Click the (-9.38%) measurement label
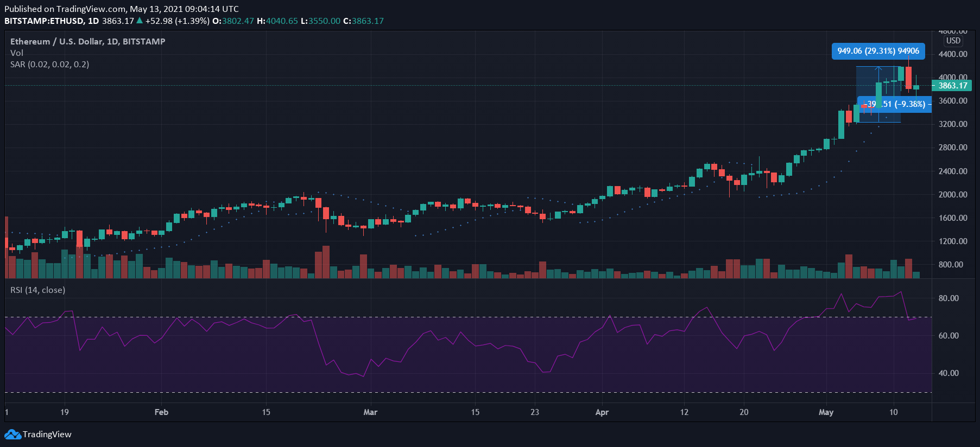Screen dimensions: 980x447 894,104
